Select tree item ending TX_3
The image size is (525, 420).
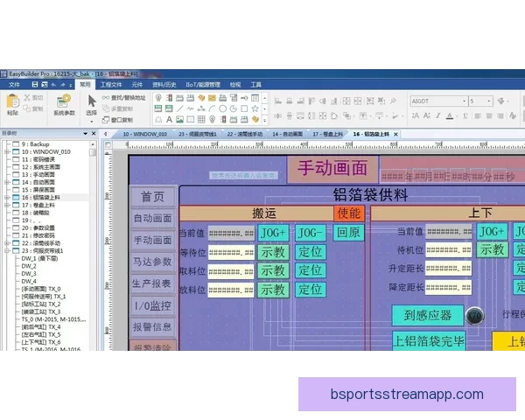[41, 311]
